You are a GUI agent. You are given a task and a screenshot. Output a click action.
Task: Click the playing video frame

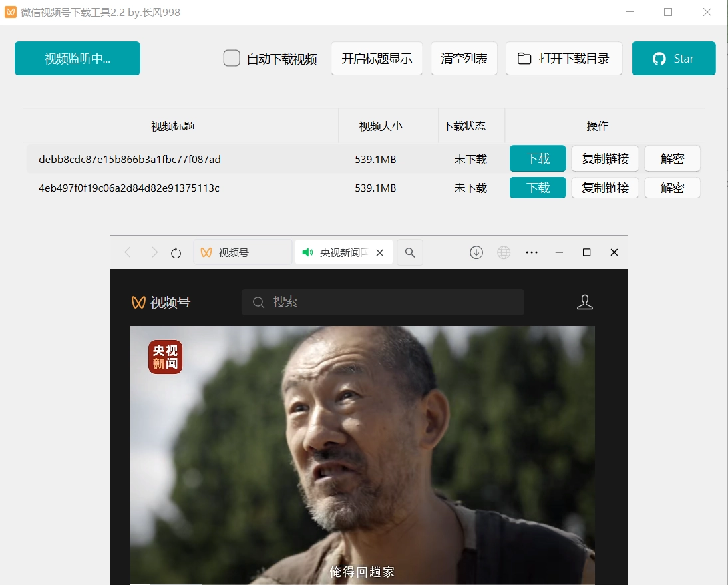coord(362,455)
